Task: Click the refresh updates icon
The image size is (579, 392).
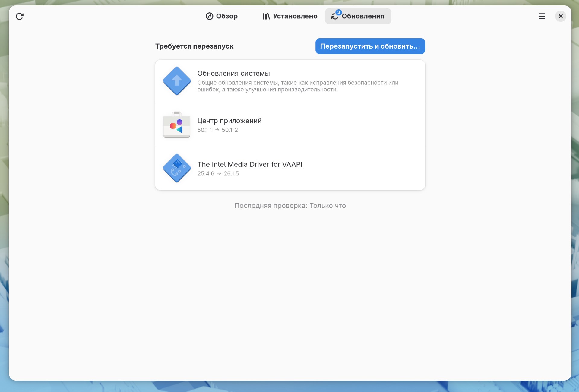Action: point(20,16)
